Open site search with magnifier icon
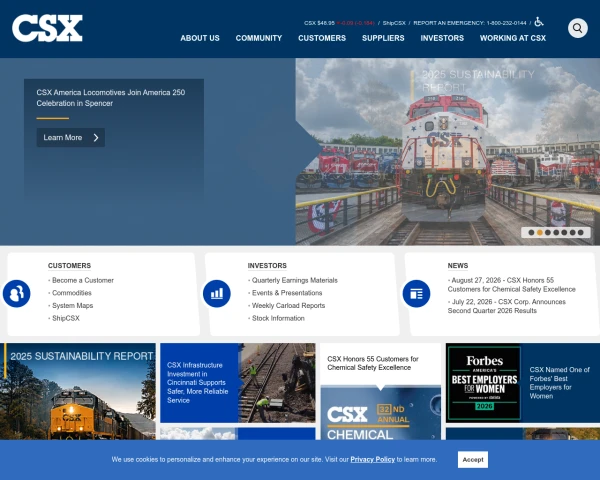 point(577,28)
